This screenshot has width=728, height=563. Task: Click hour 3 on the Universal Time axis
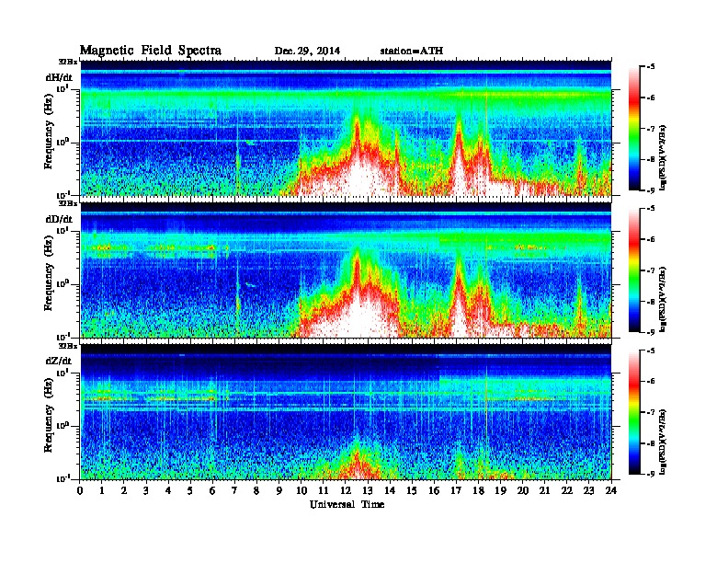point(147,490)
